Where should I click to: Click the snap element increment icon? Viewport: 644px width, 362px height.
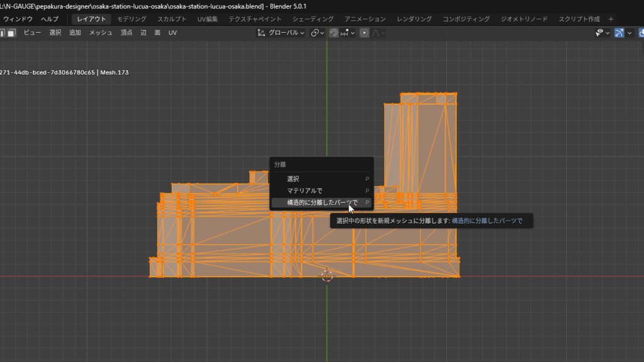(344, 33)
